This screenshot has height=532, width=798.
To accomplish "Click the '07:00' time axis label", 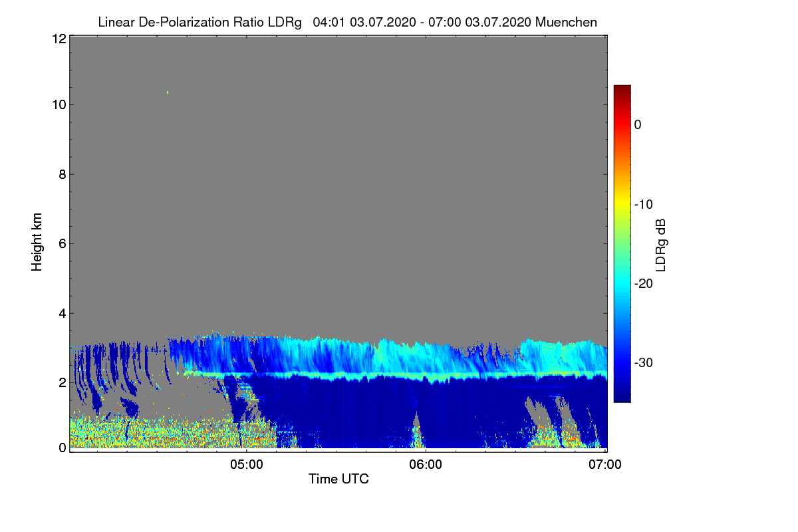I will click(605, 465).
